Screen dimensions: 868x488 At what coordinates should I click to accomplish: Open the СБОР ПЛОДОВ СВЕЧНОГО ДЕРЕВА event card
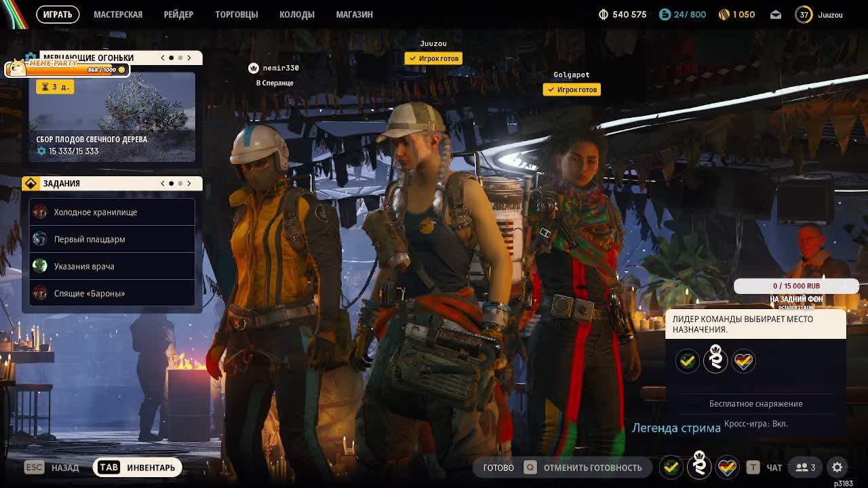coord(112,117)
